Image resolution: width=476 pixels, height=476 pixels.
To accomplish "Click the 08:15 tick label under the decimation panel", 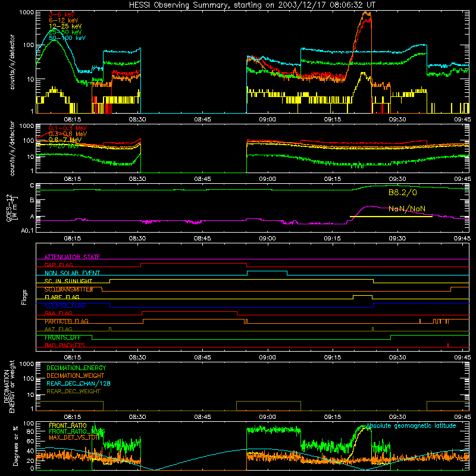I will [72, 417].
